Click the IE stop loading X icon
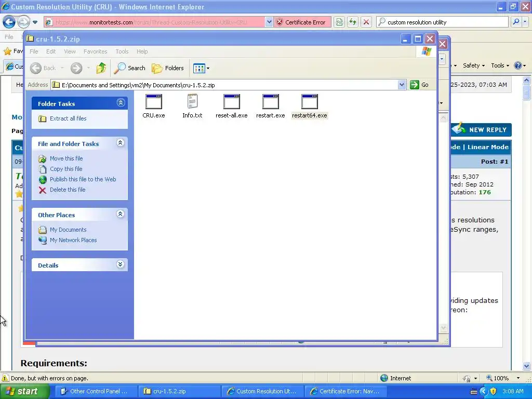 366,22
